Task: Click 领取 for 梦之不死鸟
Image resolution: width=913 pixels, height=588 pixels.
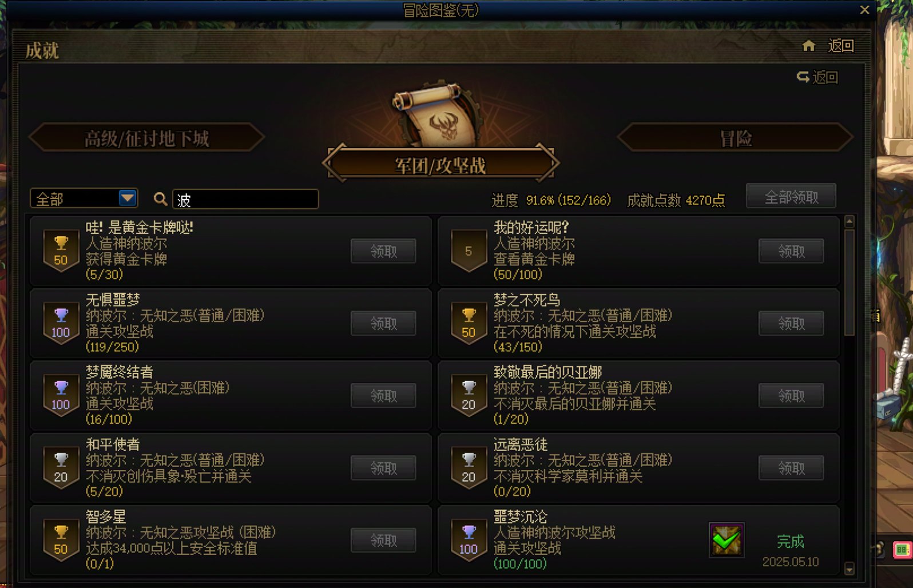Action: (x=791, y=324)
